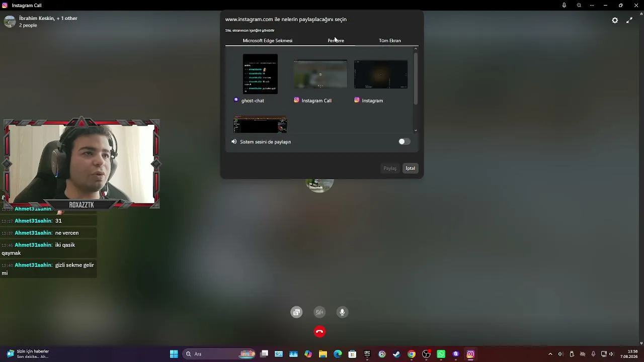This screenshot has width=644, height=362.
Task: Click the system tray microphone icon
Action: [593, 354]
